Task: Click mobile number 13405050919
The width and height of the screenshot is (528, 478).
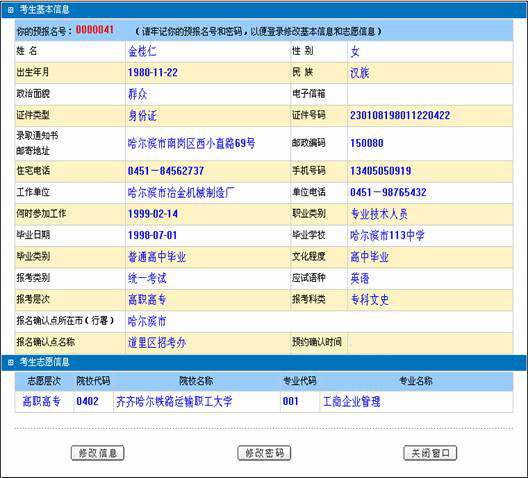Action: pos(381,171)
